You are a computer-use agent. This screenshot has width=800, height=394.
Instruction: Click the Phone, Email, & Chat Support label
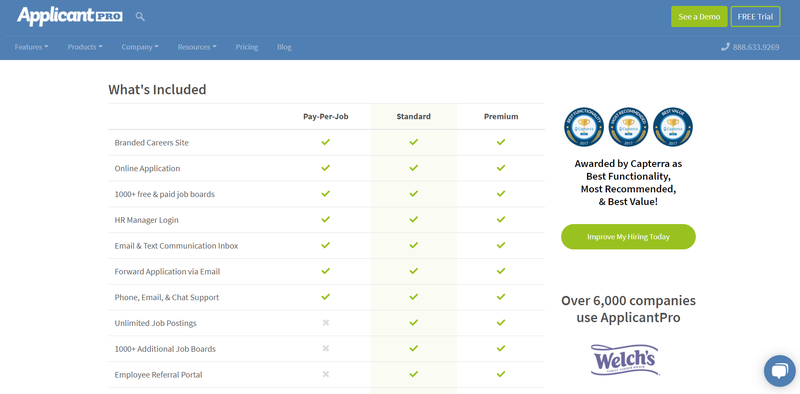tap(166, 297)
